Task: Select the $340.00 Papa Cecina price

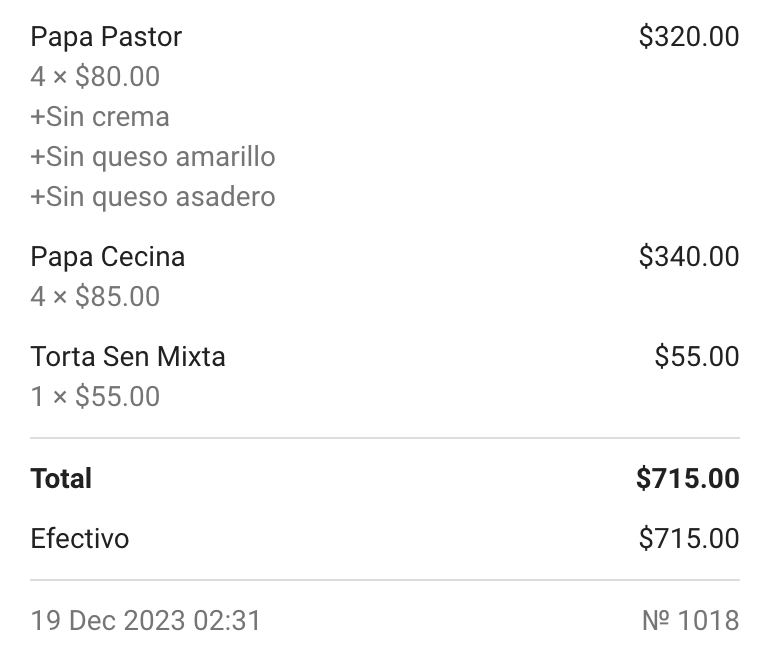Action: [x=688, y=257]
